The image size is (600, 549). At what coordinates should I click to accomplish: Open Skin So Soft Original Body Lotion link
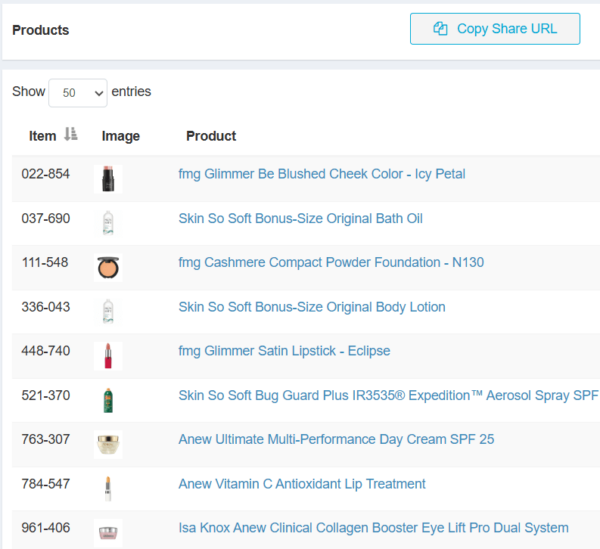click(x=311, y=307)
